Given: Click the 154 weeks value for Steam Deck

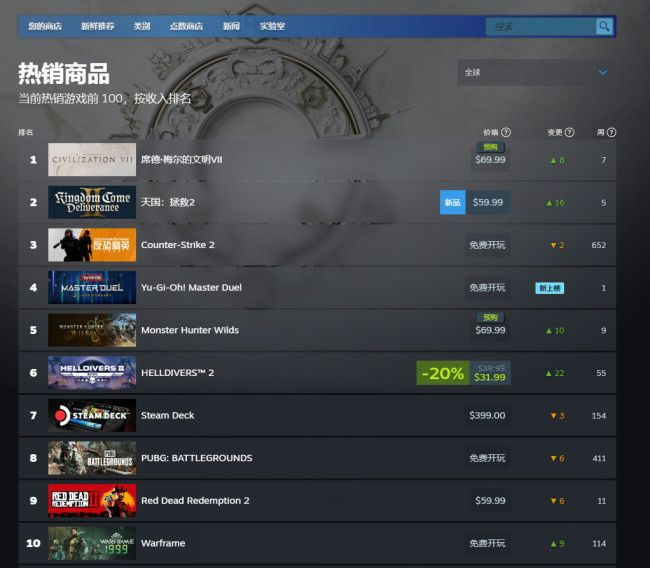Looking at the screenshot, I should click(599, 415).
